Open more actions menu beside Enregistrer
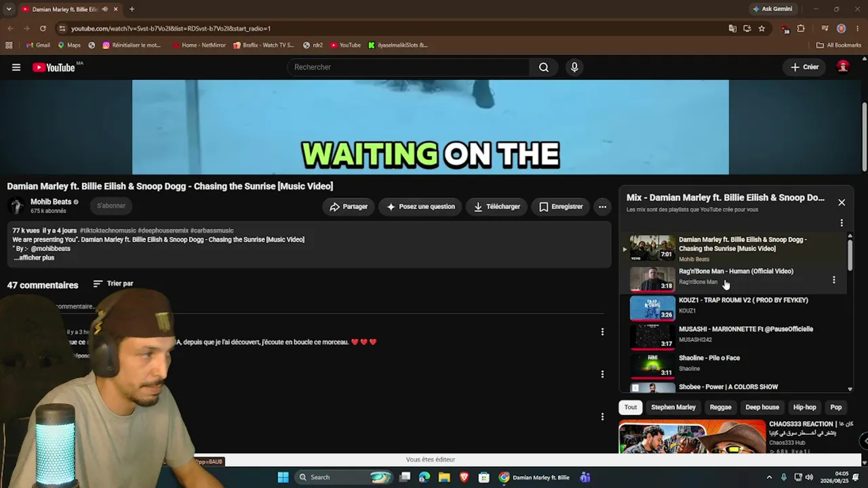Viewport: 868px width, 488px height. point(602,207)
